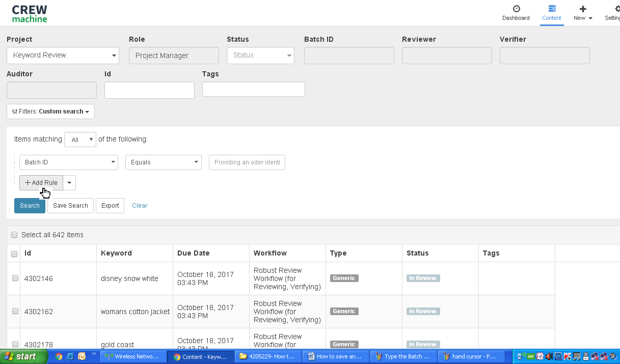620x364 pixels.
Task: Switch to Wireless Network taskbar window
Action: click(133, 356)
